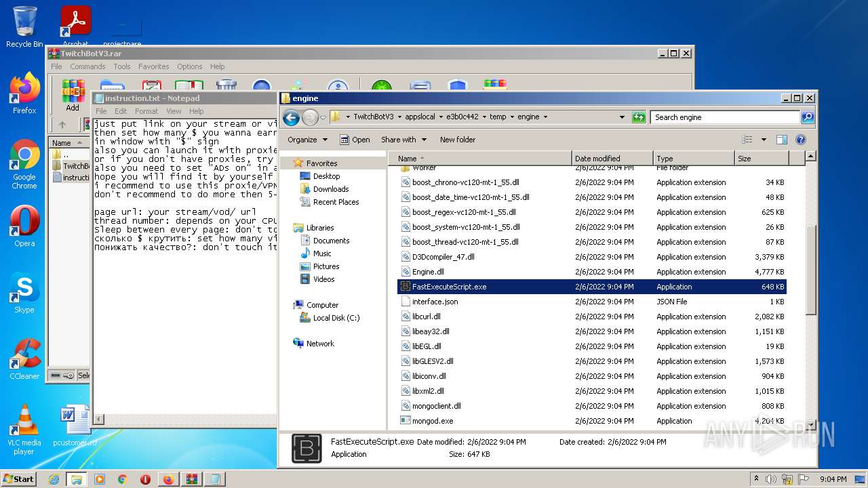The image size is (868, 488).
Task: Open the View menu in Notepad
Action: 174,111
